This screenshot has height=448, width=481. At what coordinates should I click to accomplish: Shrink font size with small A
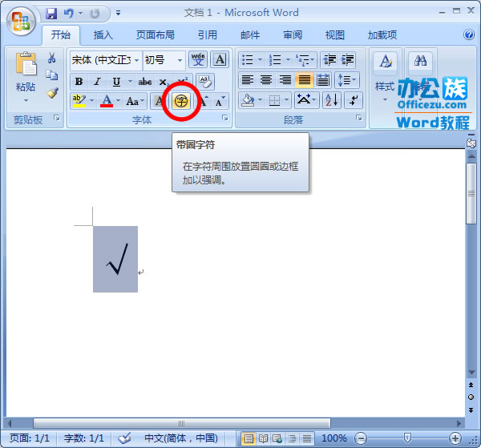click(220, 101)
